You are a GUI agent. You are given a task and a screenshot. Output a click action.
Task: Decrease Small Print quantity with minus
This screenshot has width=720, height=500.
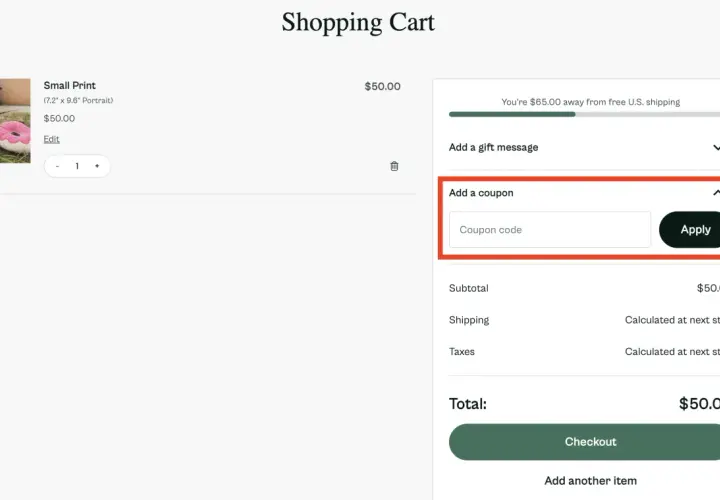(x=57, y=166)
